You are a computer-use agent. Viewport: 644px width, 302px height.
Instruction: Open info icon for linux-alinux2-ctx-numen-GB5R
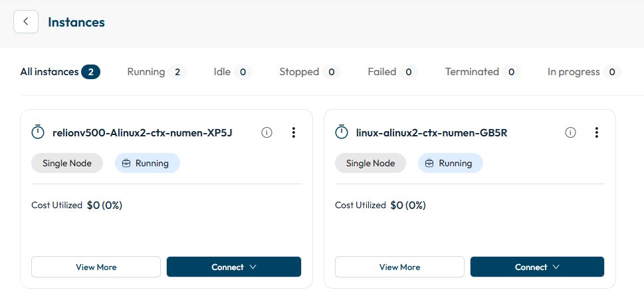[x=570, y=132]
